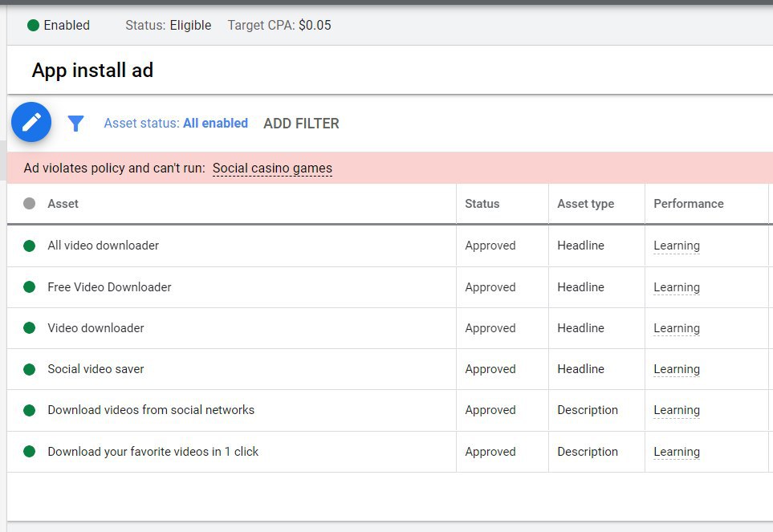Sort by the Status column header
This screenshot has height=532, width=773.
pos(482,204)
